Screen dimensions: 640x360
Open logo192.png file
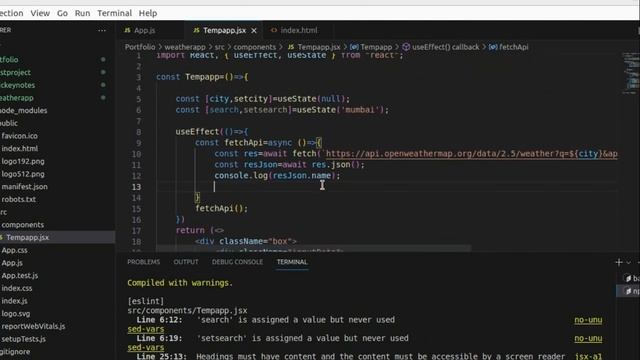point(23,161)
